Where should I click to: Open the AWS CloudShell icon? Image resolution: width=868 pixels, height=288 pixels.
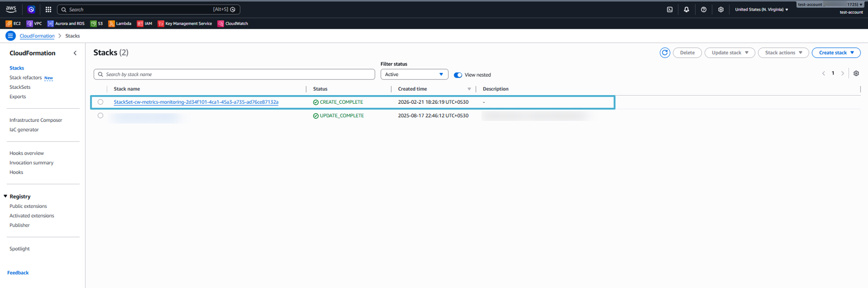click(669, 10)
